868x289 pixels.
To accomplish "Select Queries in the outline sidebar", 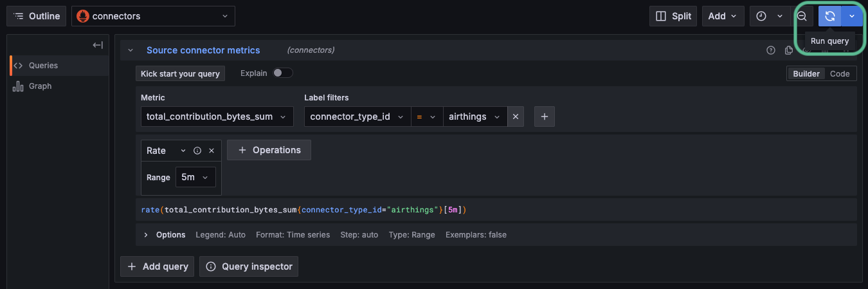I will (x=43, y=66).
